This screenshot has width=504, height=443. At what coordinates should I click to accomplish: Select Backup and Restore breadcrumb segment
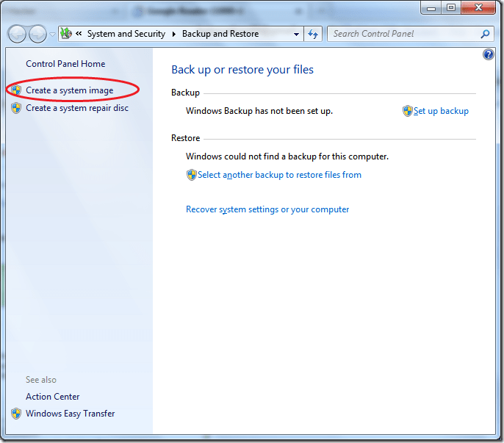220,34
